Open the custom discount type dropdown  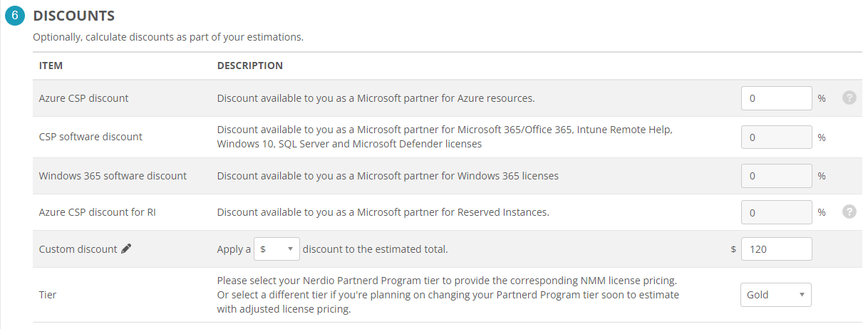(277, 249)
